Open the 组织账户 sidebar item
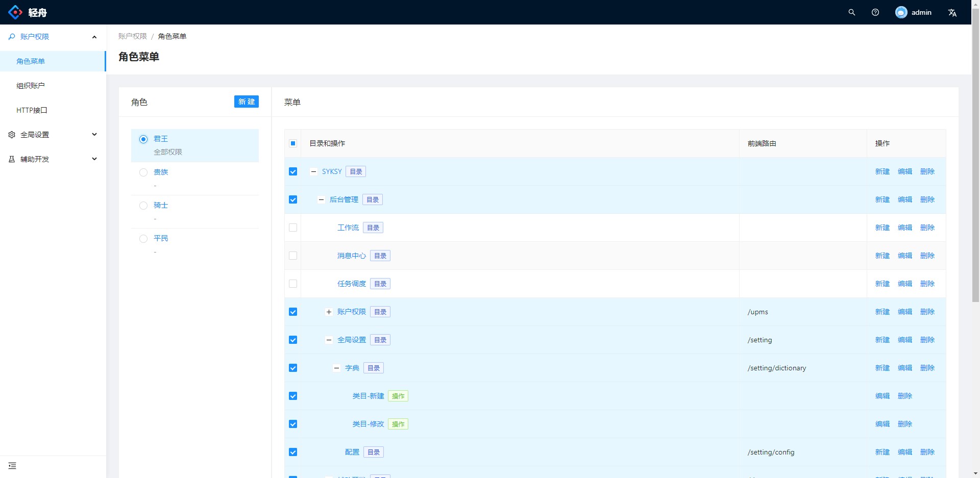Image resolution: width=980 pixels, height=478 pixels. click(x=53, y=86)
